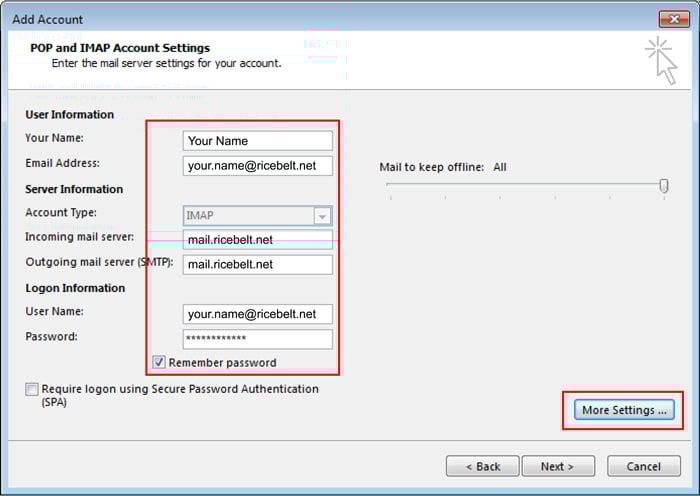Image resolution: width=700 pixels, height=496 pixels.
Task: Focus the Your Name text field
Action: [x=257, y=141]
